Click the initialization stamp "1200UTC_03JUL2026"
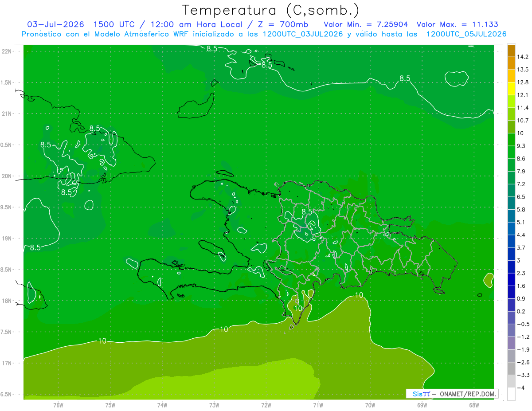532x411 pixels. click(302, 34)
